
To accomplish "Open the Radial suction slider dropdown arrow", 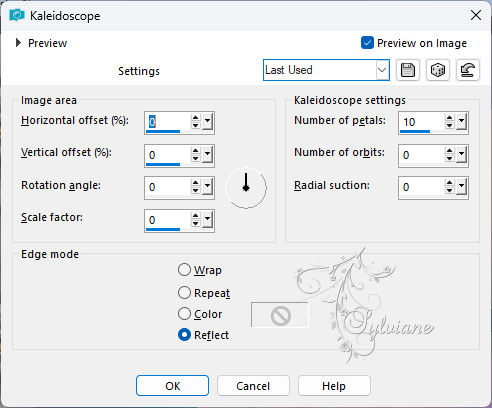I will (462, 187).
